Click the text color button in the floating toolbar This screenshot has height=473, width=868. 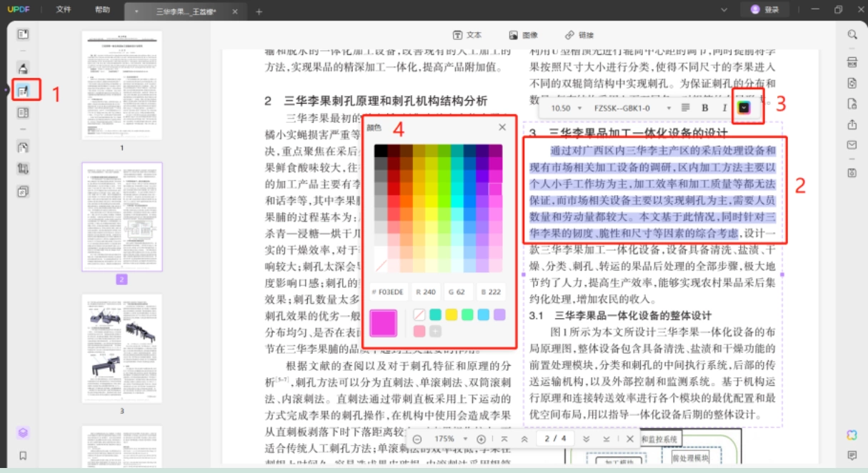pos(744,108)
